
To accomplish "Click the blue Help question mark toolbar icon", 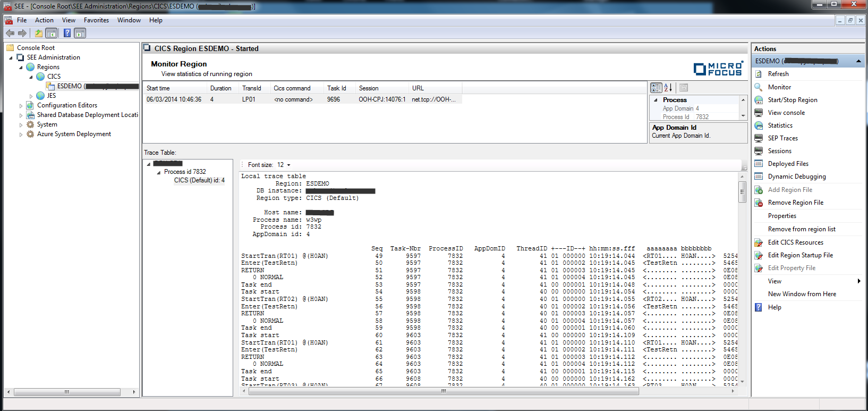I will click(x=67, y=33).
